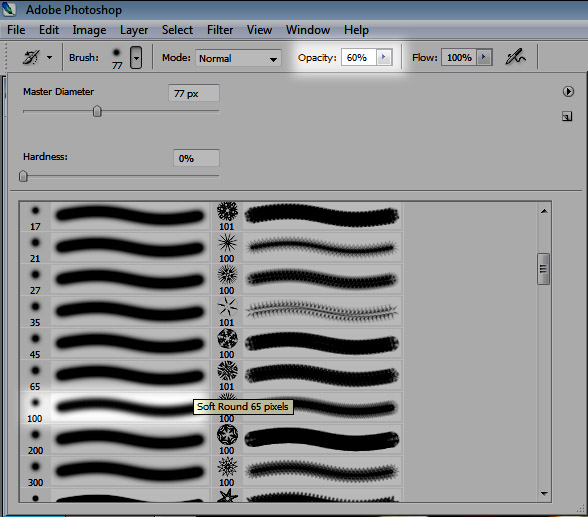588x517 pixels.
Task: Open the Opacity slider arrow
Action: click(384, 57)
